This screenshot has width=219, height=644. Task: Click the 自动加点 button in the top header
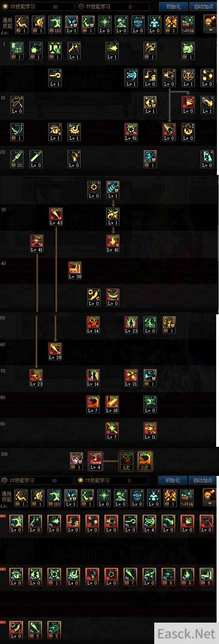pyautogui.click(x=203, y=6)
